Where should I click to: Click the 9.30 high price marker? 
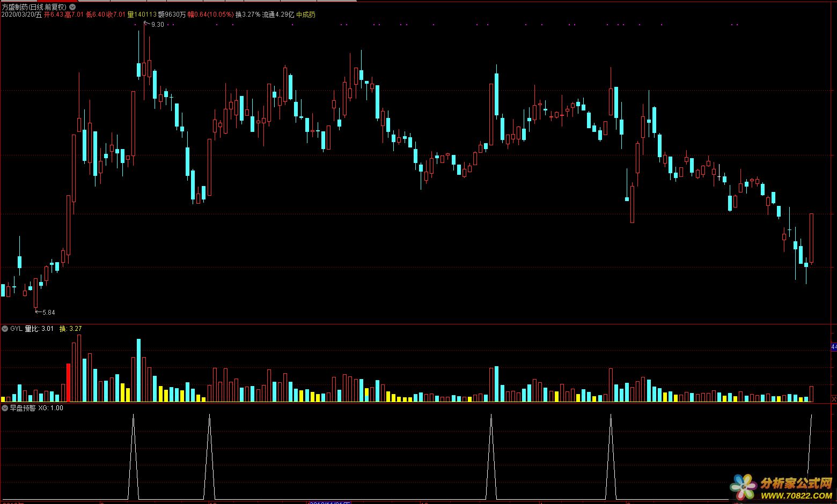[157, 25]
